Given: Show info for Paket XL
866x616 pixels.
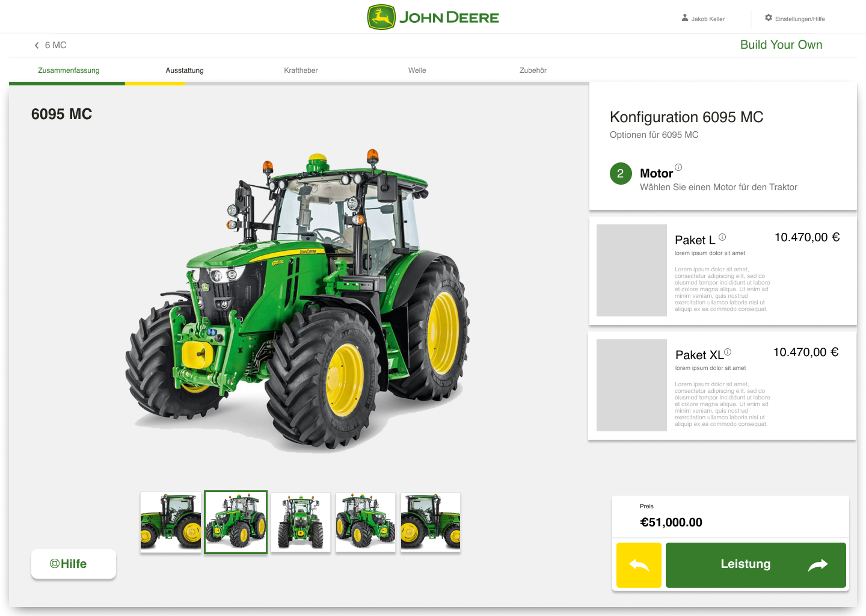Looking at the screenshot, I should (x=728, y=352).
